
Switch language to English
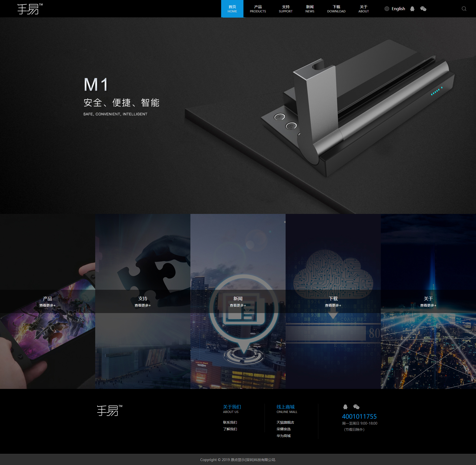point(398,9)
